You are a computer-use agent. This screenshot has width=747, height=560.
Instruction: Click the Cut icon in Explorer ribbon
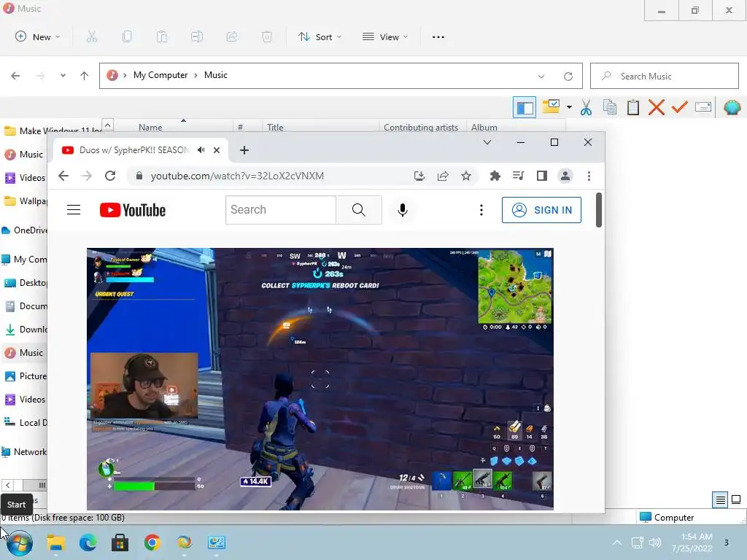point(92,36)
